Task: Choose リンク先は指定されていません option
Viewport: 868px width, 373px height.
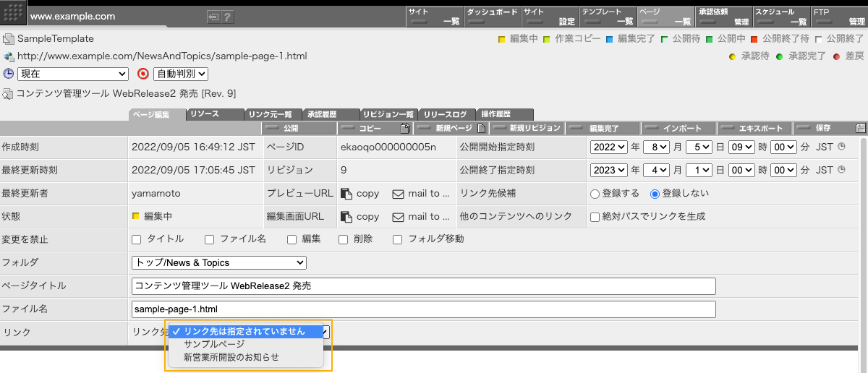Action: click(246, 331)
